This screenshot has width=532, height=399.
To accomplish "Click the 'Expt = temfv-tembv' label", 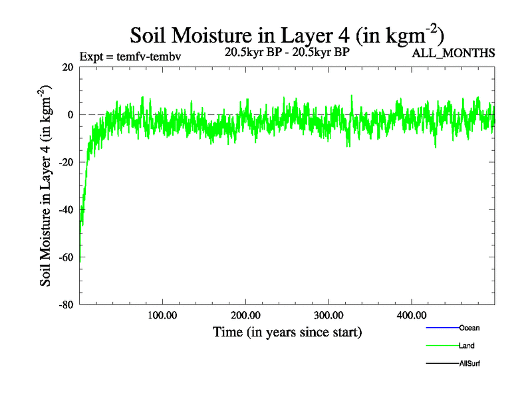I will [x=130, y=55].
